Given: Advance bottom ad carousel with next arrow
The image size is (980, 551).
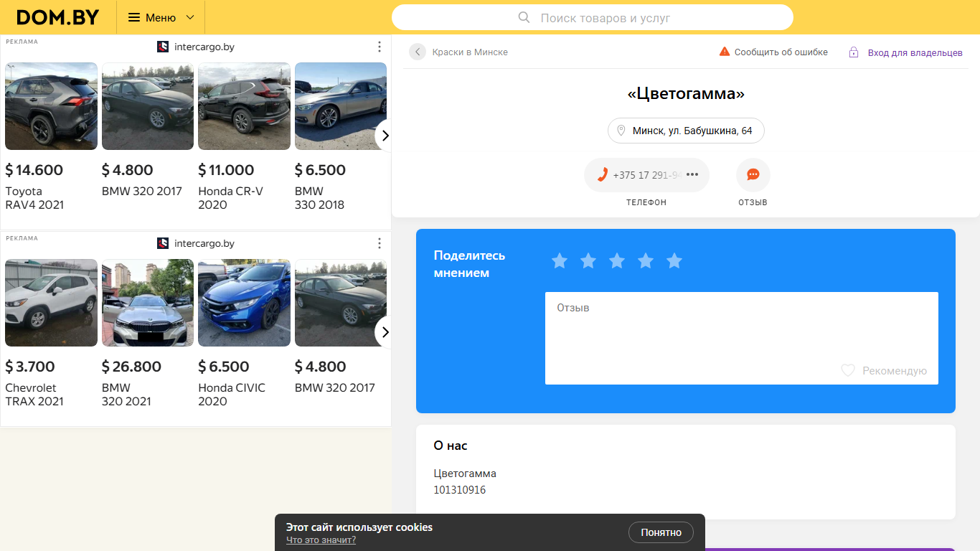Looking at the screenshot, I should [385, 331].
